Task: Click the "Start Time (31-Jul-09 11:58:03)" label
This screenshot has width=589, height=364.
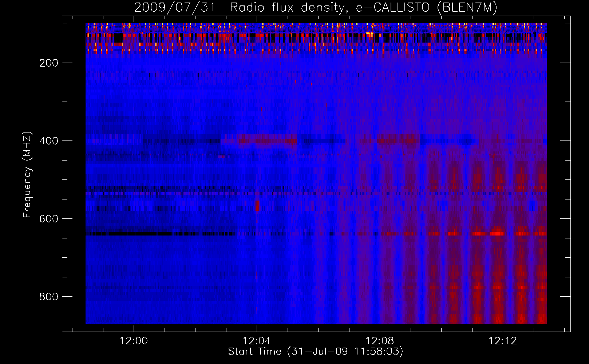Action: coord(316,352)
